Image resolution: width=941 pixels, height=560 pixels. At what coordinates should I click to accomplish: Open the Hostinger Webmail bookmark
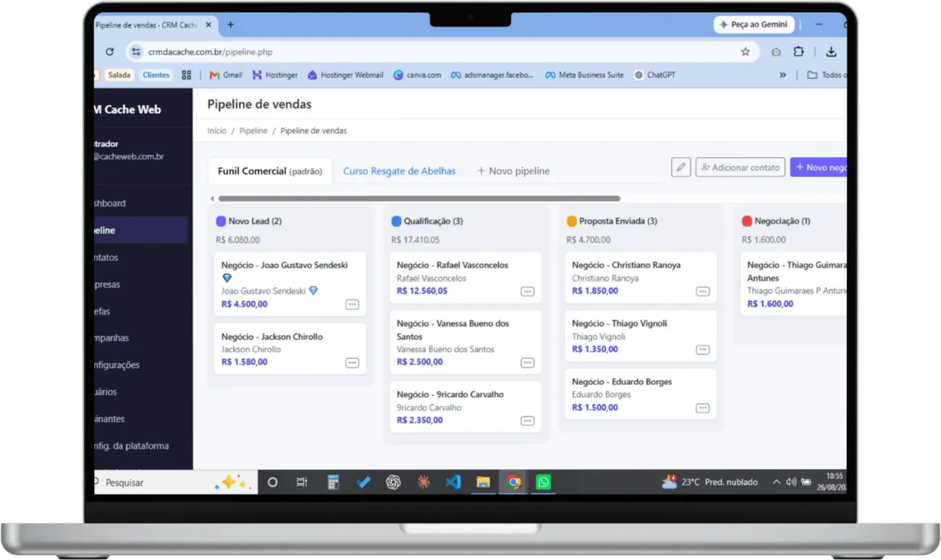coord(345,75)
